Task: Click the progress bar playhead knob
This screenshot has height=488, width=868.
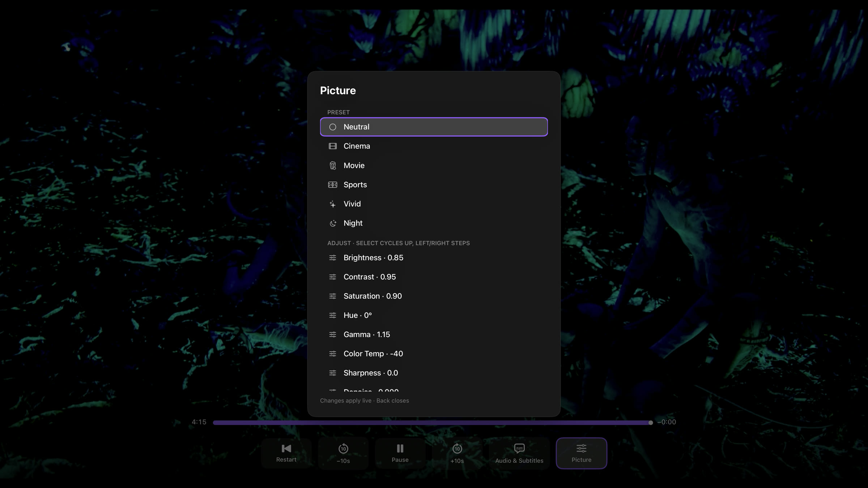Action: [x=651, y=423]
